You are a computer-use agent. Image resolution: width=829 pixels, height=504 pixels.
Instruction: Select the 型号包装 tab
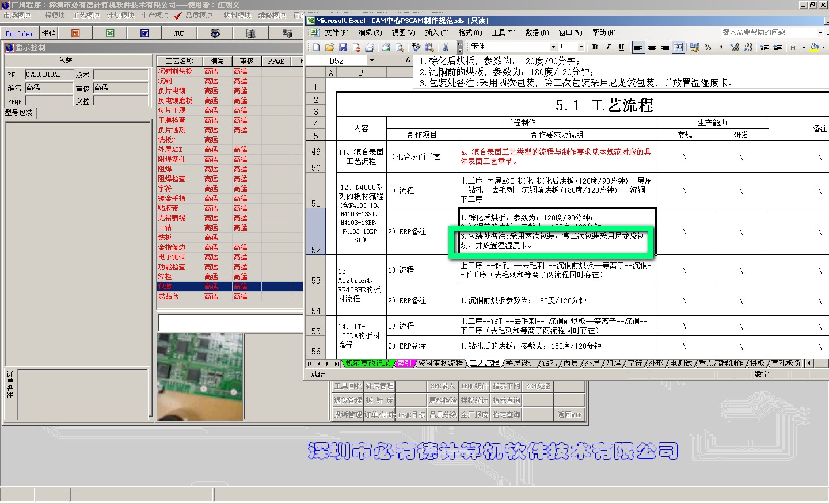click(19, 113)
